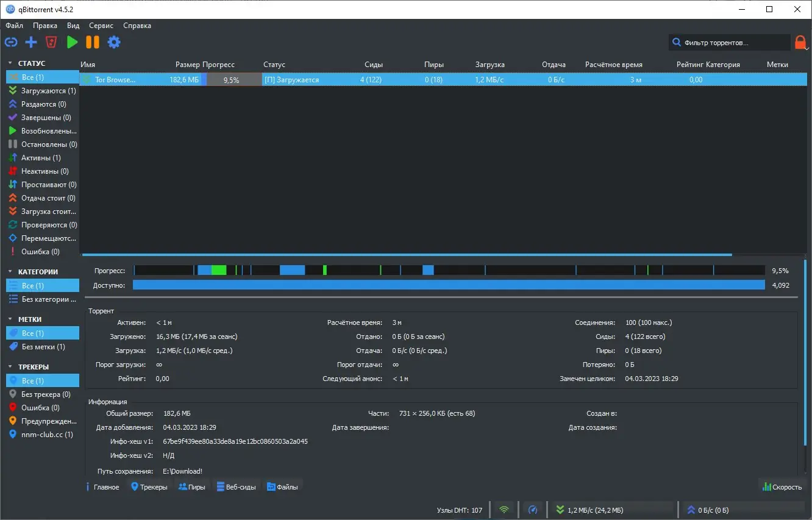Select the Перемещаются status filter

(43, 238)
